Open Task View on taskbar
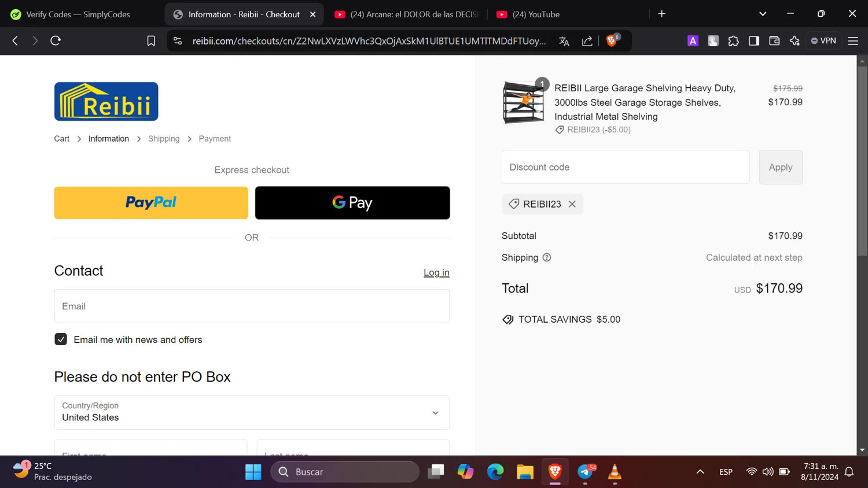The width and height of the screenshot is (868, 488). [x=436, y=472]
